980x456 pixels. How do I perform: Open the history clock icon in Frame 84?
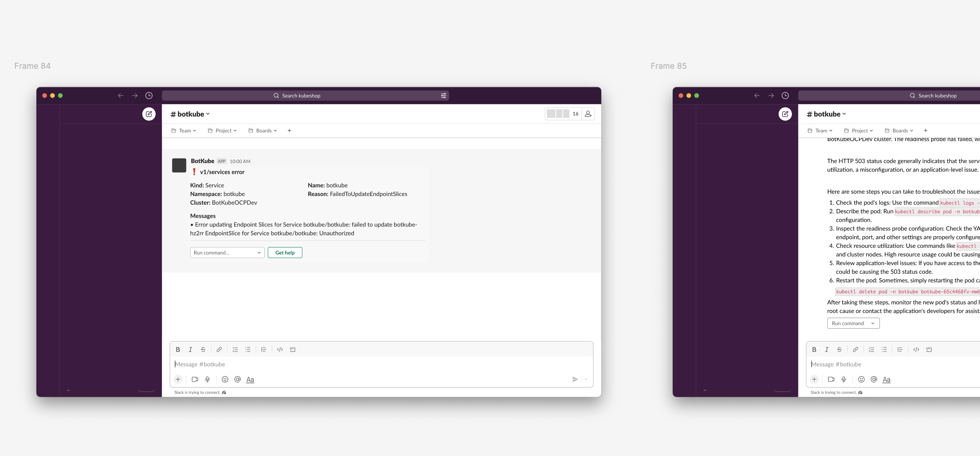tap(149, 96)
